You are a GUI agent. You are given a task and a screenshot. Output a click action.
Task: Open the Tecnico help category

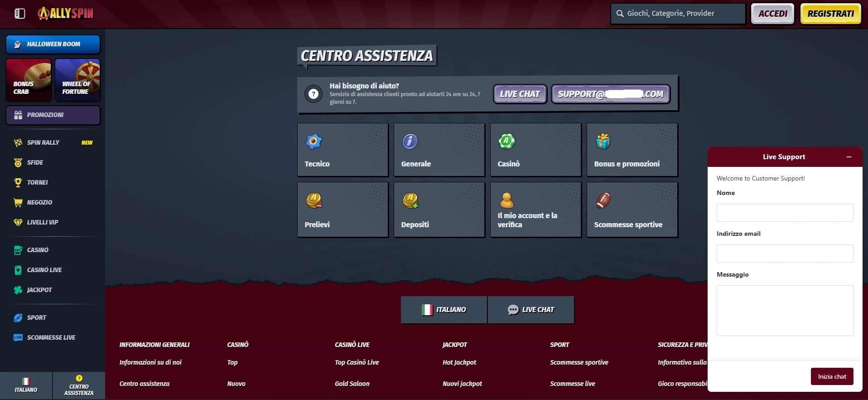(343, 150)
